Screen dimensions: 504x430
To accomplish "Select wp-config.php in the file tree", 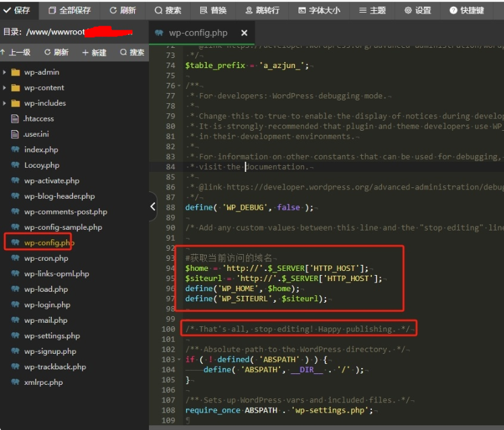I will coord(49,243).
